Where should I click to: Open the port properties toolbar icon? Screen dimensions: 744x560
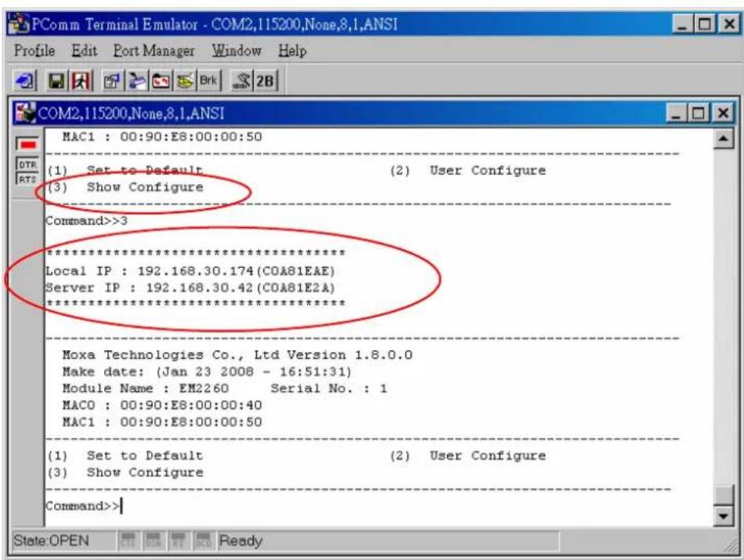tap(113, 81)
